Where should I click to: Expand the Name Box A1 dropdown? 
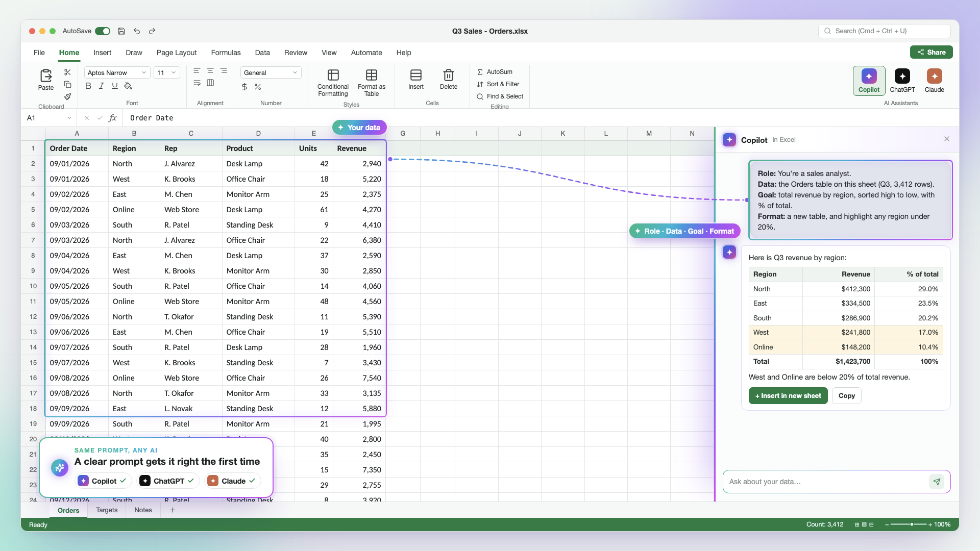click(x=69, y=118)
